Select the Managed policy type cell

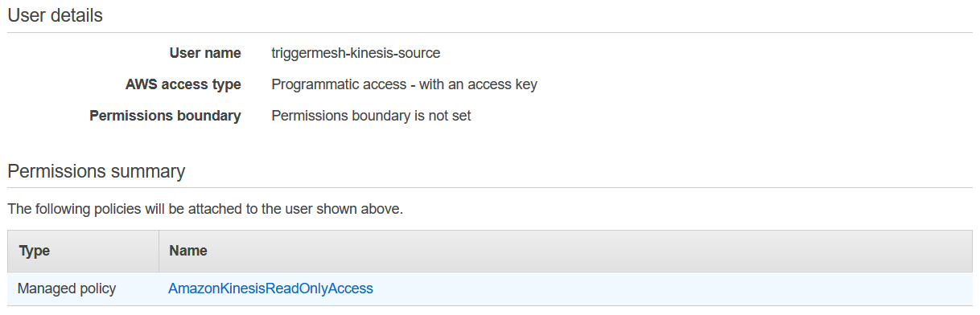coord(67,288)
